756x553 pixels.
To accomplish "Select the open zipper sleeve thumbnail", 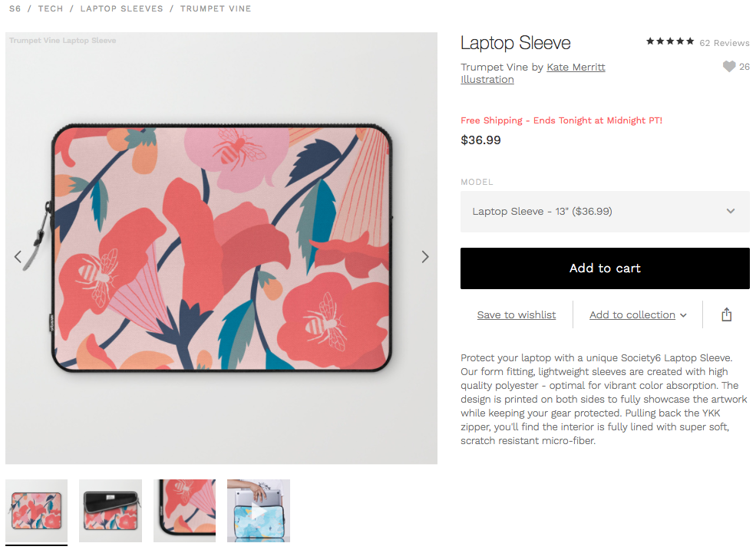I will 111,511.
